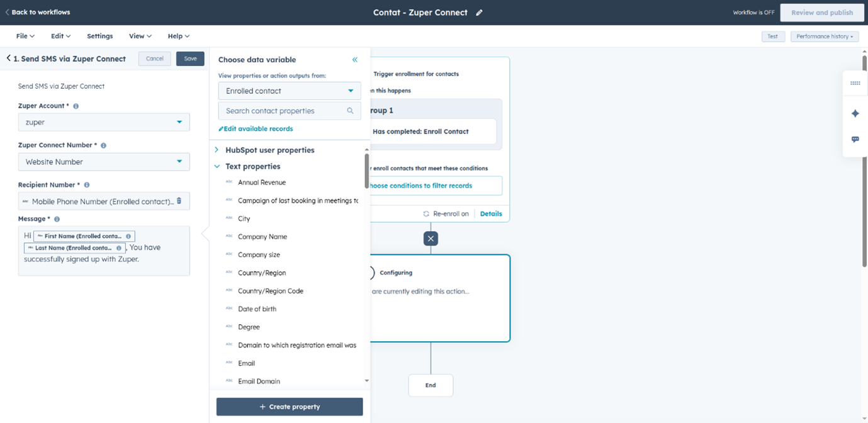The width and height of the screenshot is (868, 423).
Task: Select Email property
Action: (x=247, y=363)
